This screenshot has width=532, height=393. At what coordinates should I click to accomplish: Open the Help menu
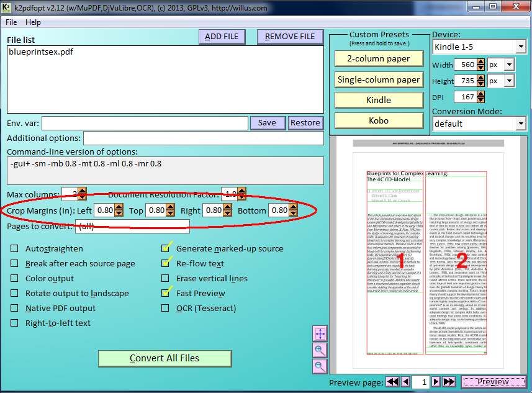[33, 22]
